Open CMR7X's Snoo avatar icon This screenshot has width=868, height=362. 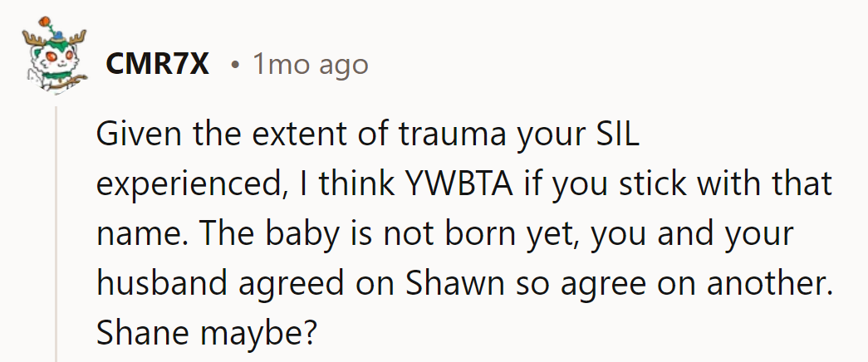55,56
